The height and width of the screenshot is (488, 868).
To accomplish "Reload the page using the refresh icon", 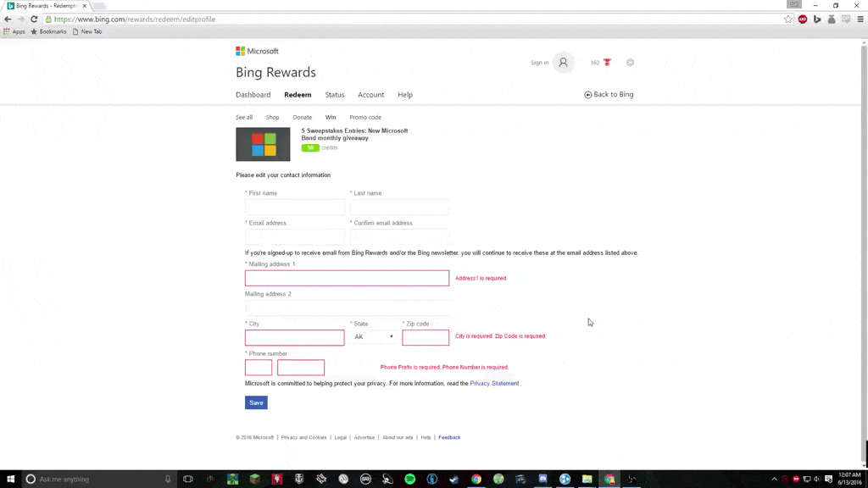I will point(34,19).
